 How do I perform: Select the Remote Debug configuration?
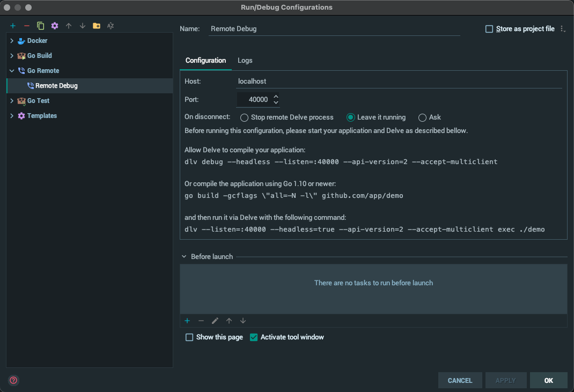90,86
